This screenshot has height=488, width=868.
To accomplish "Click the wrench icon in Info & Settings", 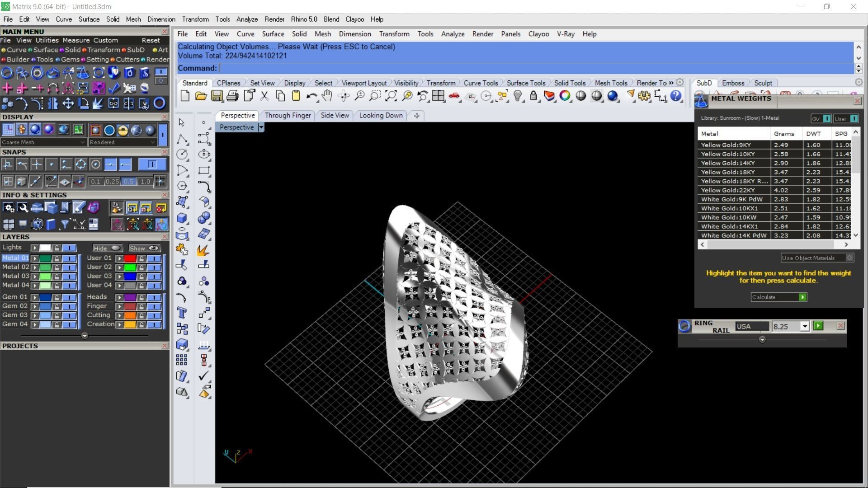I will pos(23,208).
